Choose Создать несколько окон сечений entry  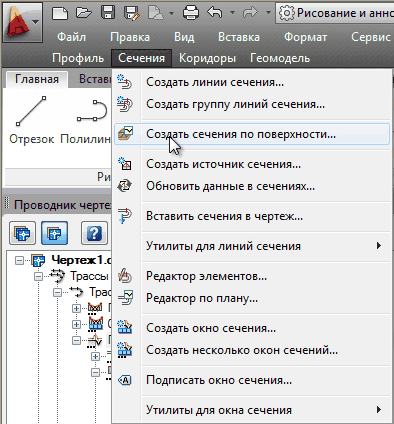252,350
